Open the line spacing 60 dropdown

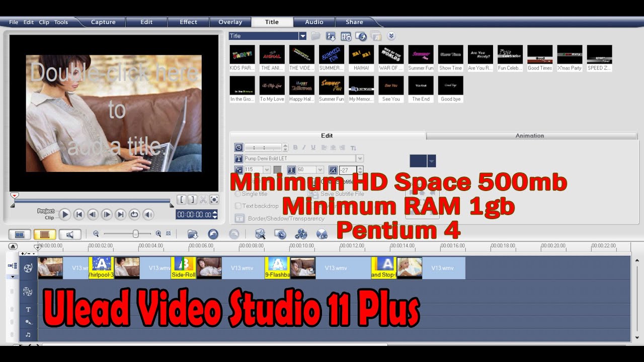[319, 170]
